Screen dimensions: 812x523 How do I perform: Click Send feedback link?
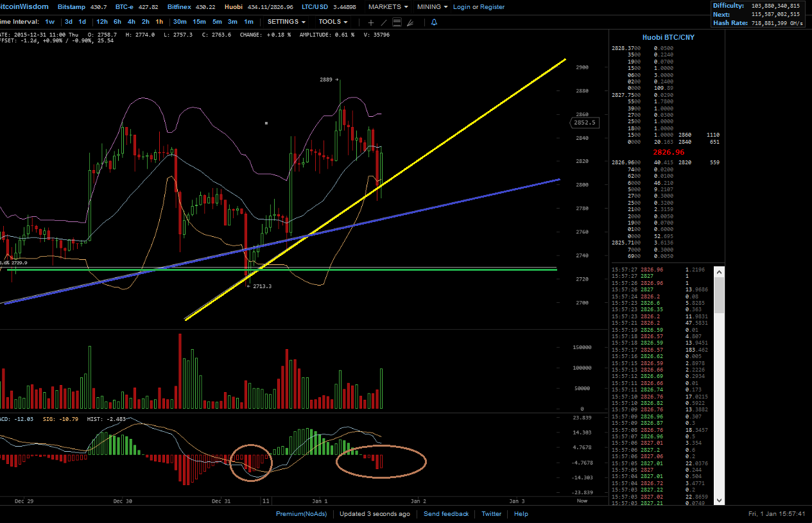(446, 514)
